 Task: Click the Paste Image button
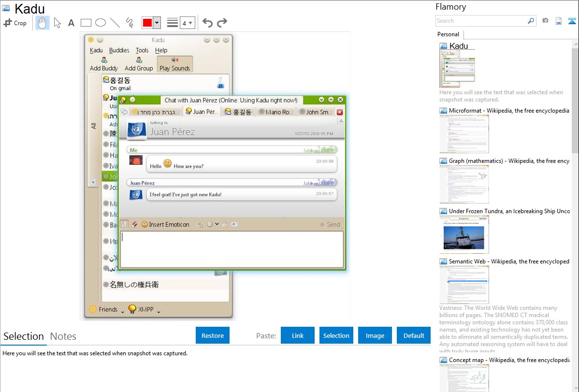tap(375, 335)
